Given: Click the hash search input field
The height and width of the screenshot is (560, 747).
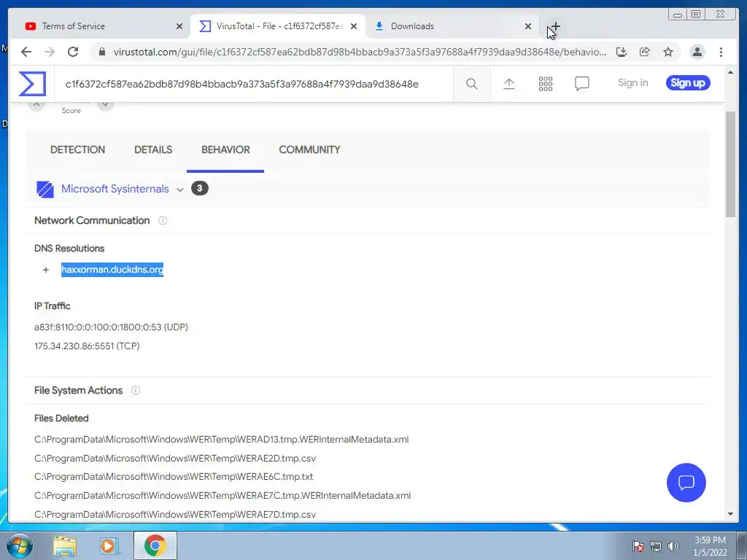Looking at the screenshot, I should (x=253, y=85).
